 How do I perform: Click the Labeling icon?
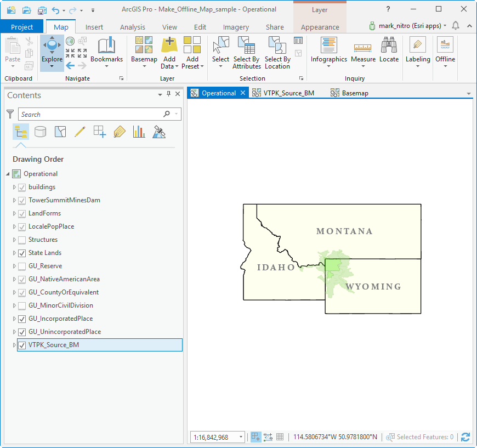[418, 45]
